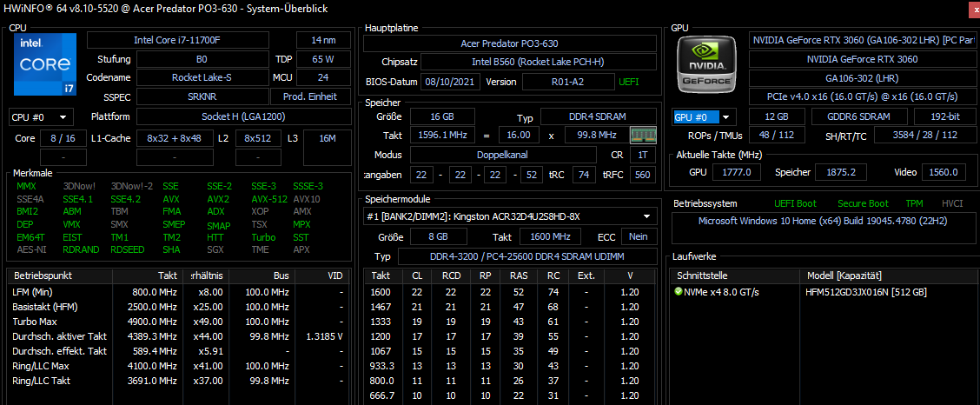Click the GPU memory size 12 GB
This screenshot has height=405, width=980.
pyautogui.click(x=777, y=116)
